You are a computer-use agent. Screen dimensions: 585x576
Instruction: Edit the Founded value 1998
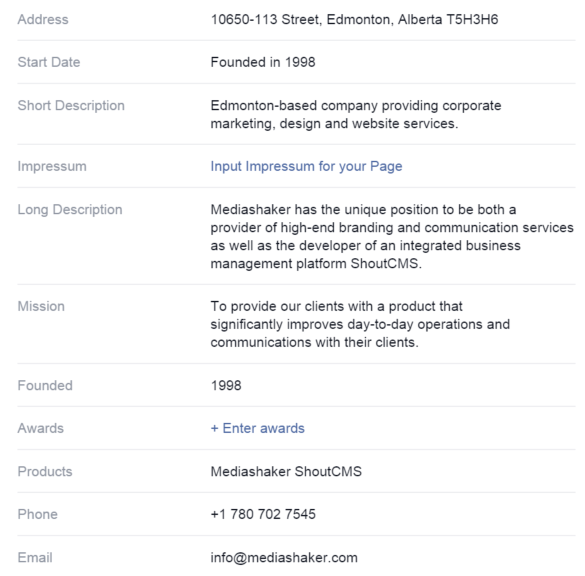tap(226, 385)
